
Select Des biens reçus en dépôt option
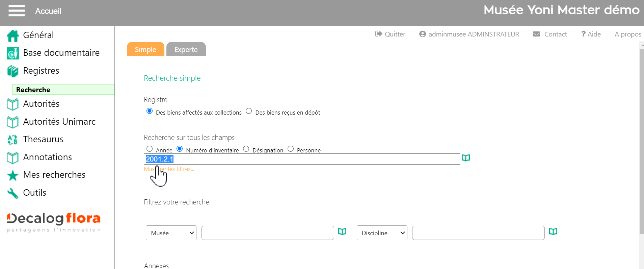click(x=249, y=111)
